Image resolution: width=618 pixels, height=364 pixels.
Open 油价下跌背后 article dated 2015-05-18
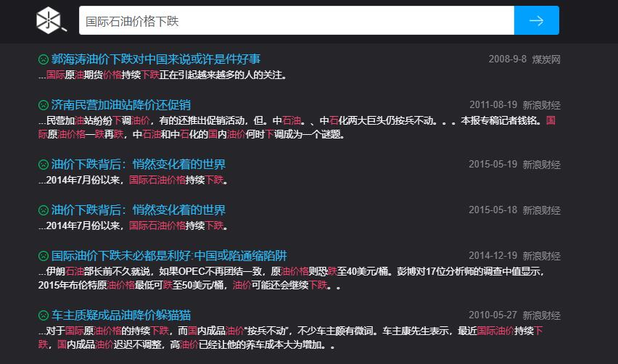pyautogui.click(x=139, y=210)
